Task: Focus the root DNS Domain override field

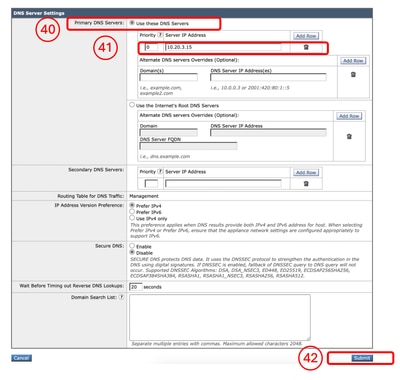Action: [x=168, y=133]
